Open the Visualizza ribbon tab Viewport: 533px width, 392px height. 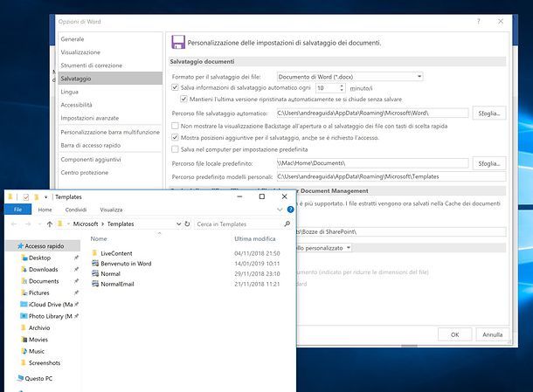111,210
